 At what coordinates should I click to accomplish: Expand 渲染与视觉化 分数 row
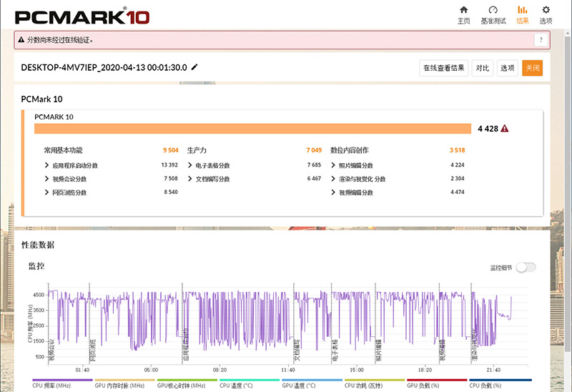[x=333, y=179]
